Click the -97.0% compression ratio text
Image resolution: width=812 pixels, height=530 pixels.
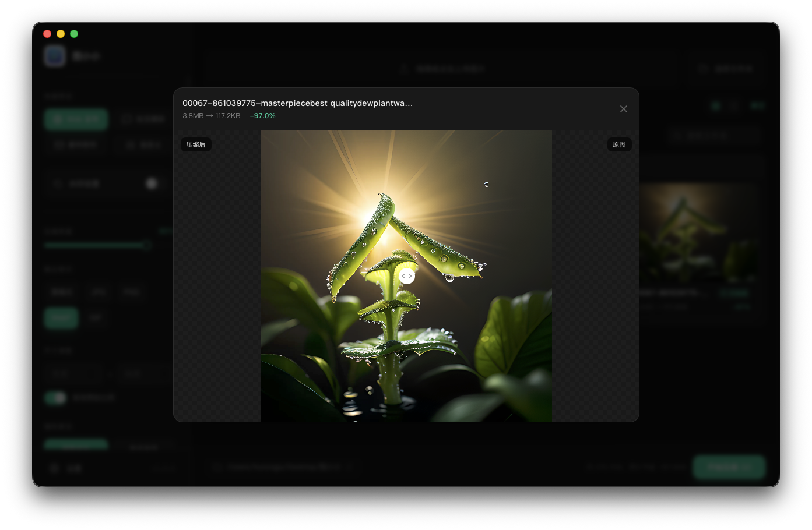pyautogui.click(x=262, y=116)
